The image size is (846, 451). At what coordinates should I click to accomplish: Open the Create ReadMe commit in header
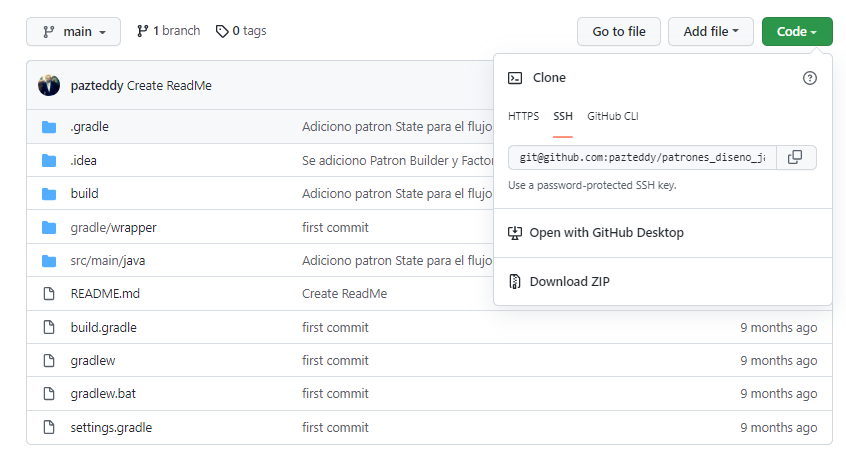click(x=169, y=86)
